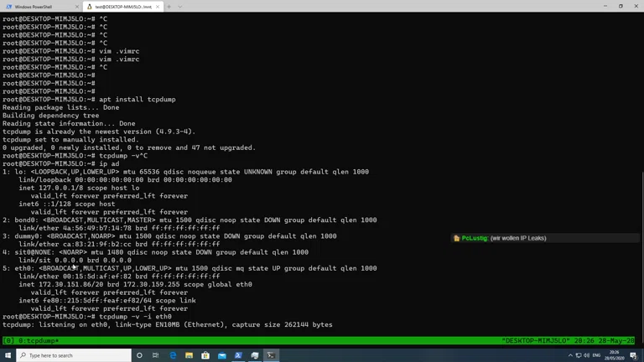
Task: Click the 4: sit0@NONE interface line
Action: tap(156, 252)
